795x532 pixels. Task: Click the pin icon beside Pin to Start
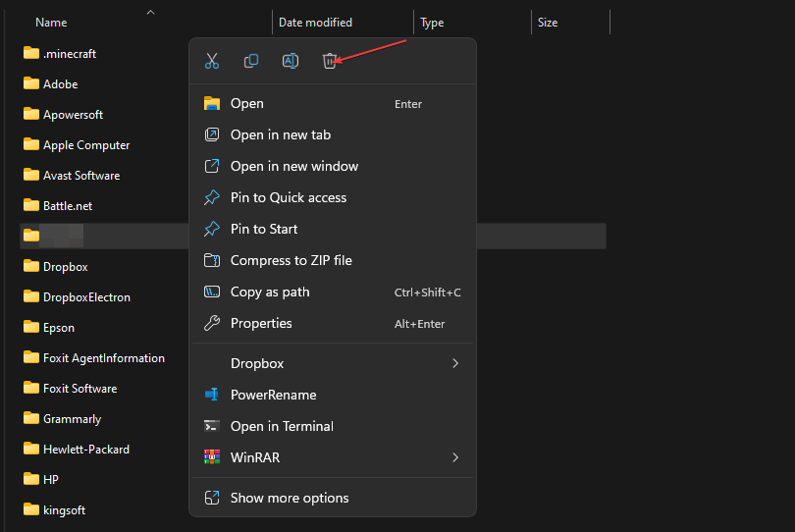(212, 230)
